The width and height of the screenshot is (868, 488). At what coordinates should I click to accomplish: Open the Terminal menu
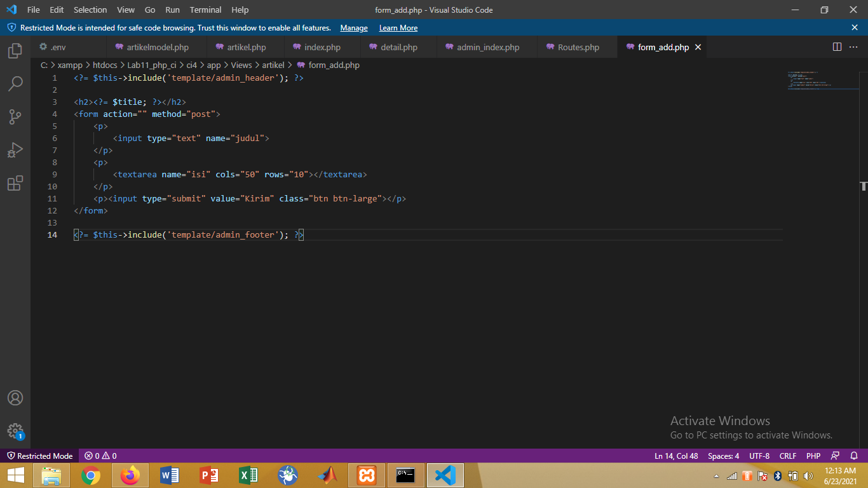pyautogui.click(x=205, y=10)
